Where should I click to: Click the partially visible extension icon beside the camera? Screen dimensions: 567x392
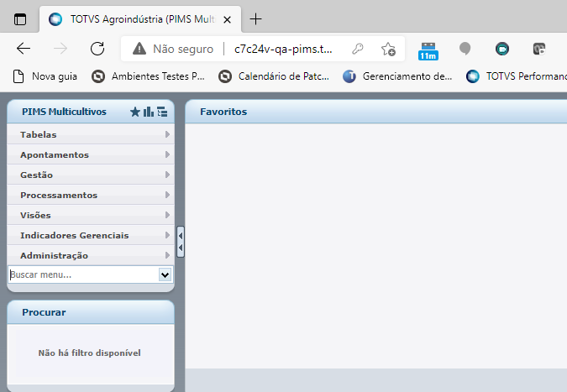point(538,49)
